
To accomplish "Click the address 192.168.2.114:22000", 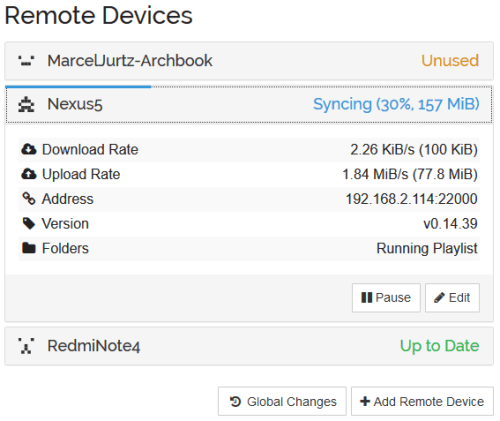I will (411, 199).
